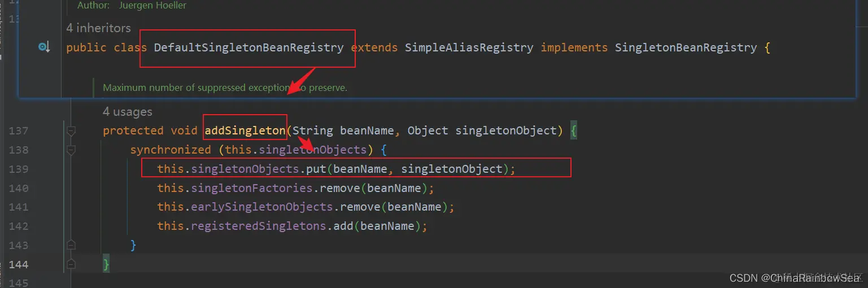Image resolution: width=868 pixels, height=288 pixels.
Task: Click 'earlySingletonObjects' on line 141
Action: [x=262, y=207]
